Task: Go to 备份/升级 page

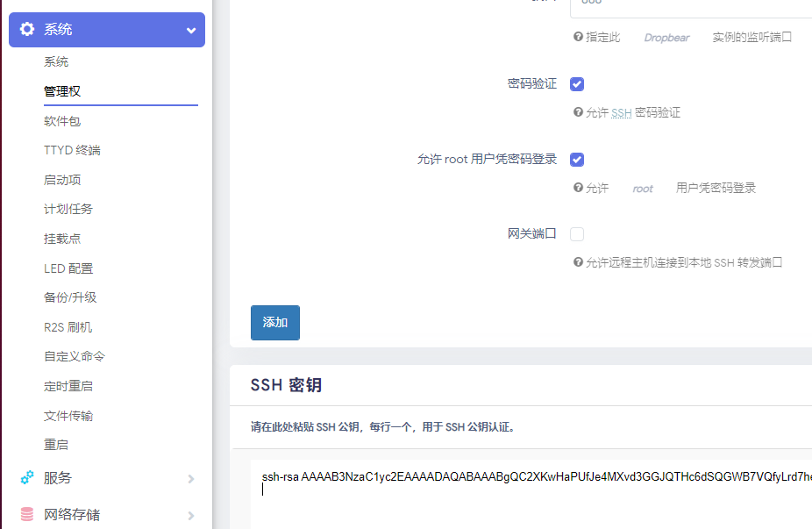Action: [x=70, y=297]
